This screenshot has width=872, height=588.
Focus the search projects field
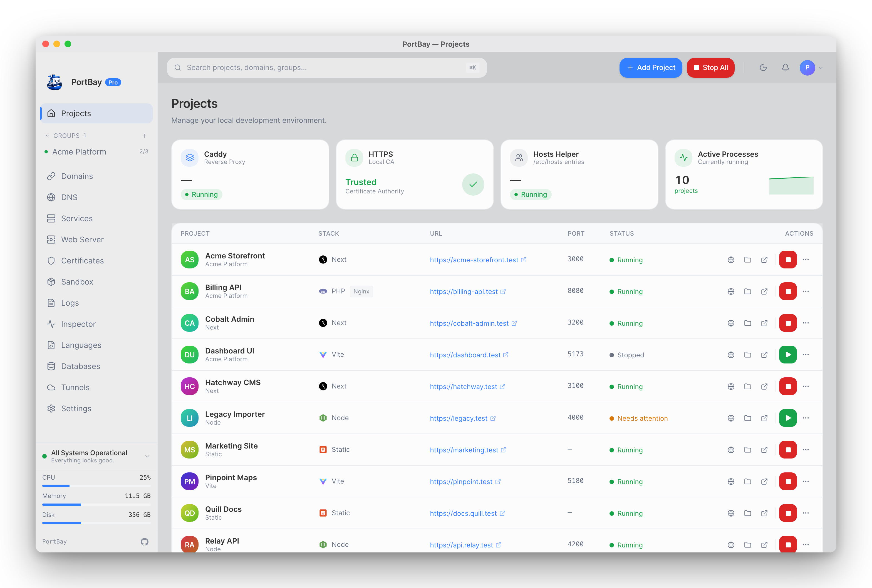327,68
